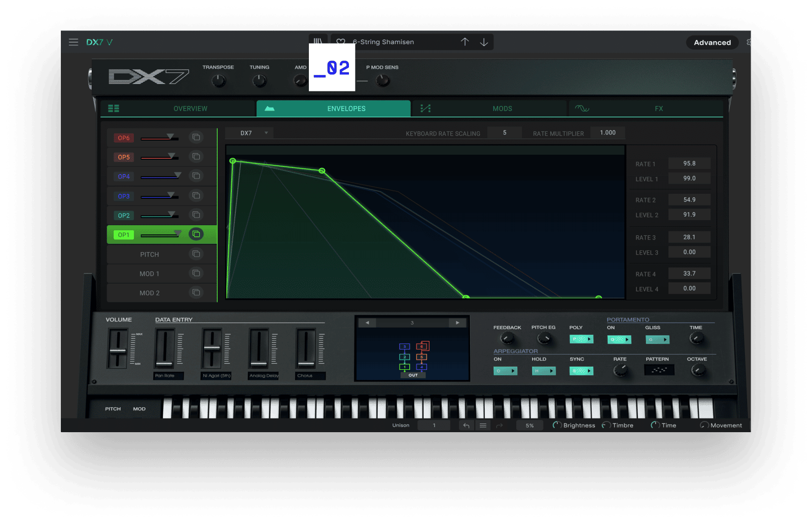Image resolution: width=812 pixels, height=524 pixels.
Task: Open the arpeggiator PATTERN selector
Action: click(x=659, y=370)
